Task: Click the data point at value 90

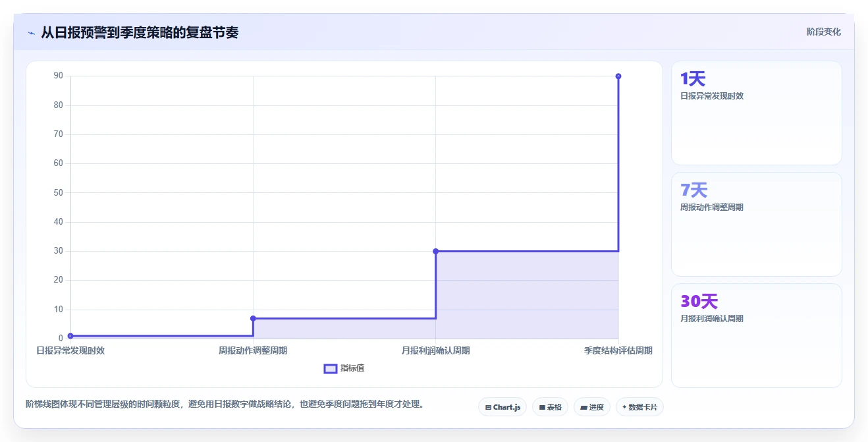Action: coord(618,76)
